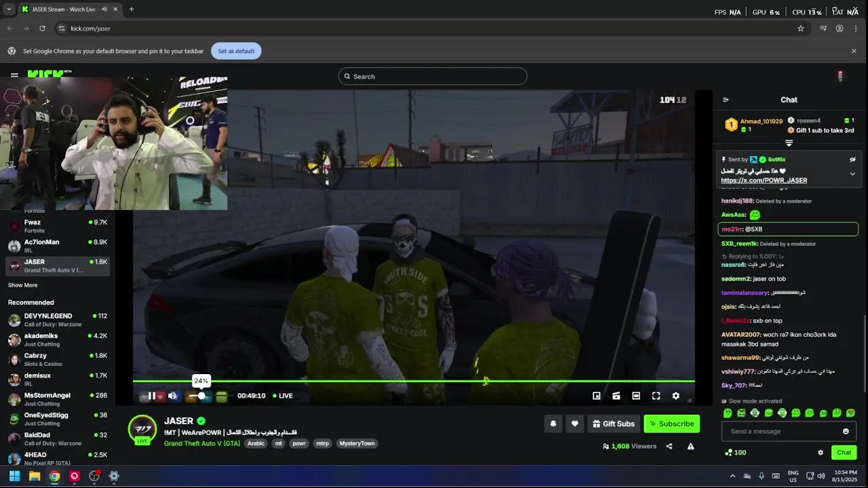Dismiss the default browser banner
The width and height of the screenshot is (868, 488).
[x=854, y=51]
